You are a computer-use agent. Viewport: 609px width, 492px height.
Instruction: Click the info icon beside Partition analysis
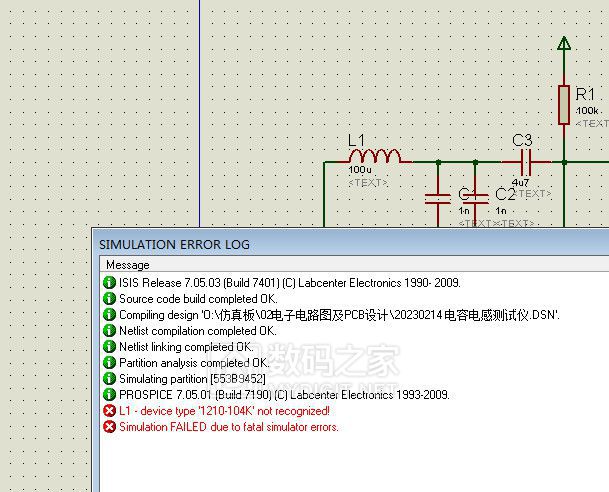[110, 363]
